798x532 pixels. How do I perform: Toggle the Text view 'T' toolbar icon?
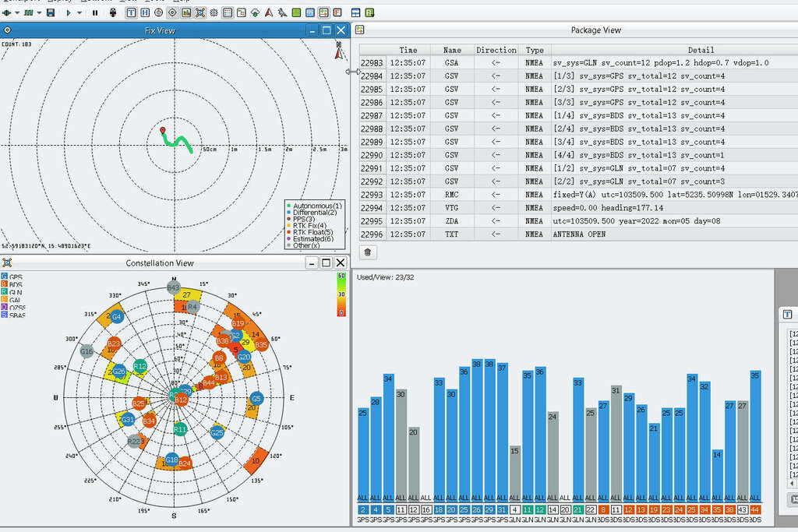130,12
